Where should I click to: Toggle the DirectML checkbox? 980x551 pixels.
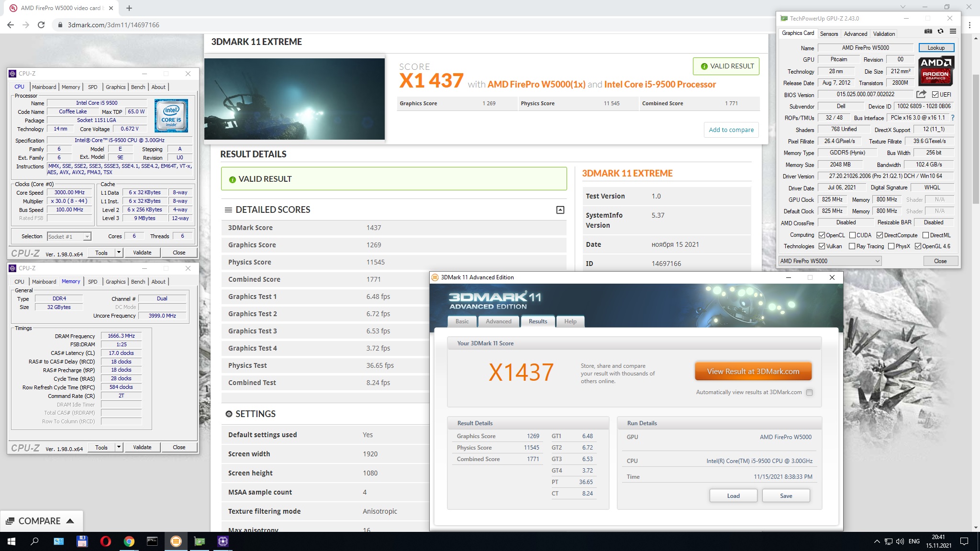(925, 235)
